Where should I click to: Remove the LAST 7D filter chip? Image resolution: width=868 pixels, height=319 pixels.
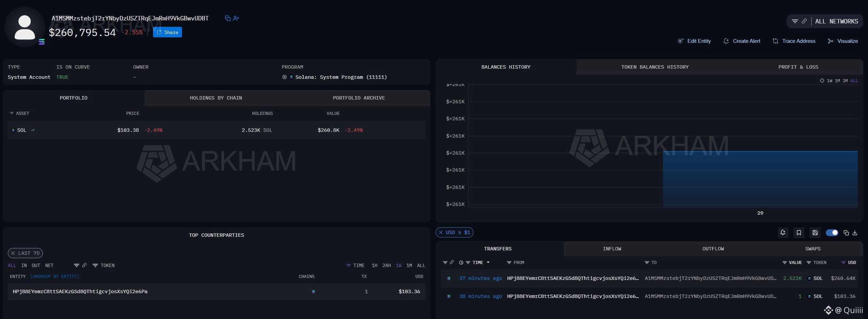[x=13, y=253]
